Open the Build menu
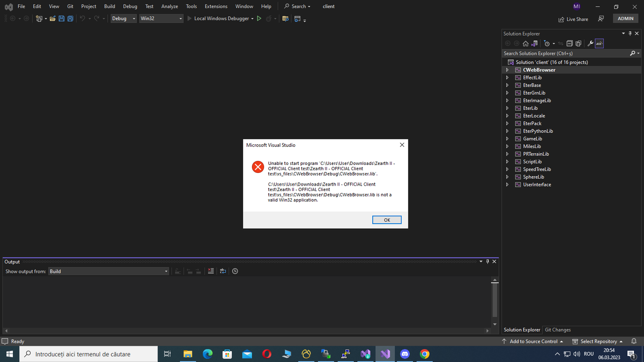The height and width of the screenshot is (362, 644). point(110,7)
